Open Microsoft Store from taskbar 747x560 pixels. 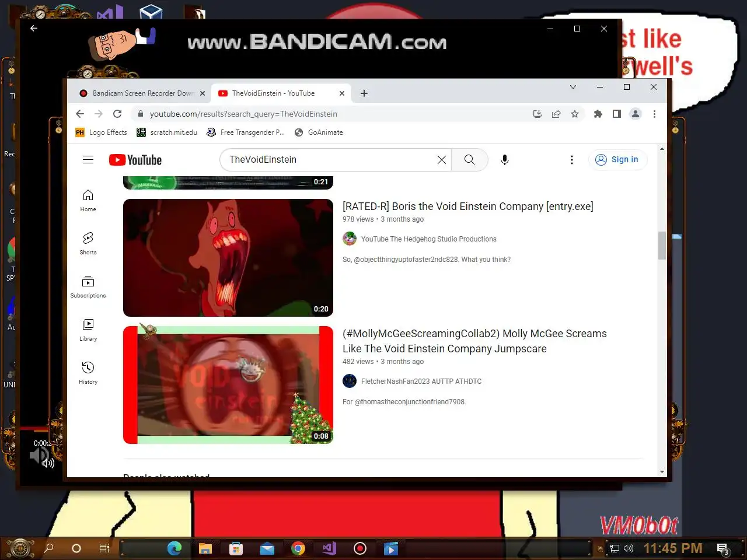tap(236, 548)
